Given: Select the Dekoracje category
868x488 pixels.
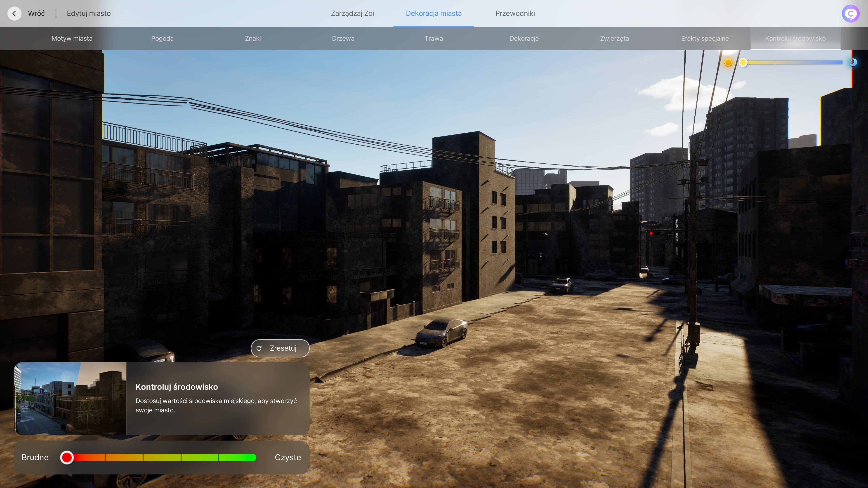Looking at the screenshot, I should point(524,38).
